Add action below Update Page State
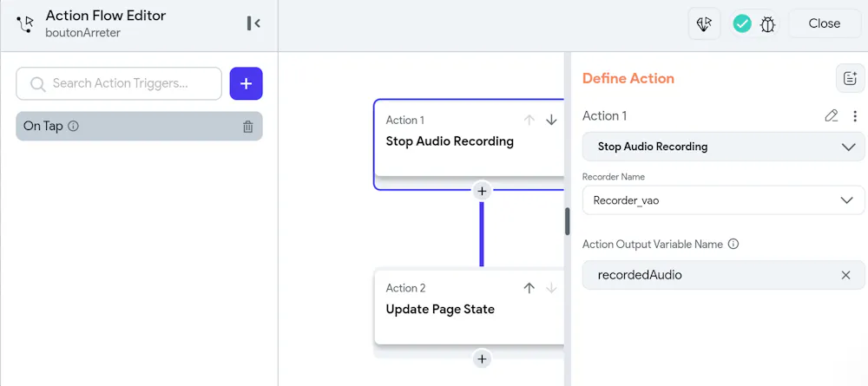Image resolution: width=868 pixels, height=386 pixels. pyautogui.click(x=482, y=359)
